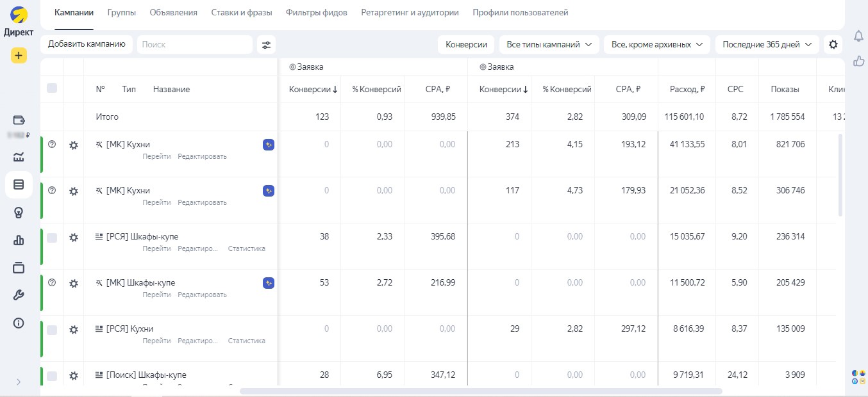Open the bar chart statistics icon
This screenshot has width=868, height=397.
pos(19,241)
